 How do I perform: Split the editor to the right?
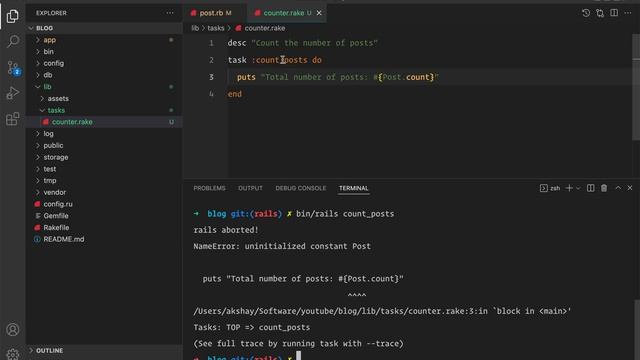pyautogui.click(x=614, y=13)
